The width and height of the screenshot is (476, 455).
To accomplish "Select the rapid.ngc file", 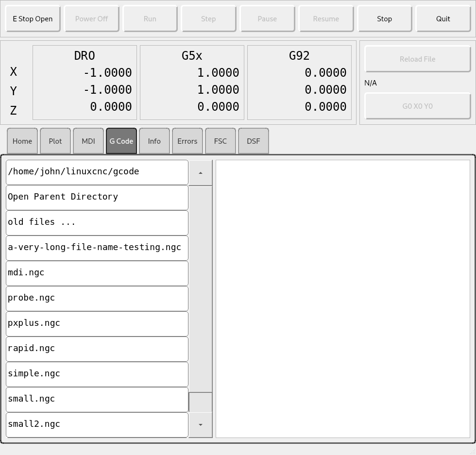I will 97,349.
